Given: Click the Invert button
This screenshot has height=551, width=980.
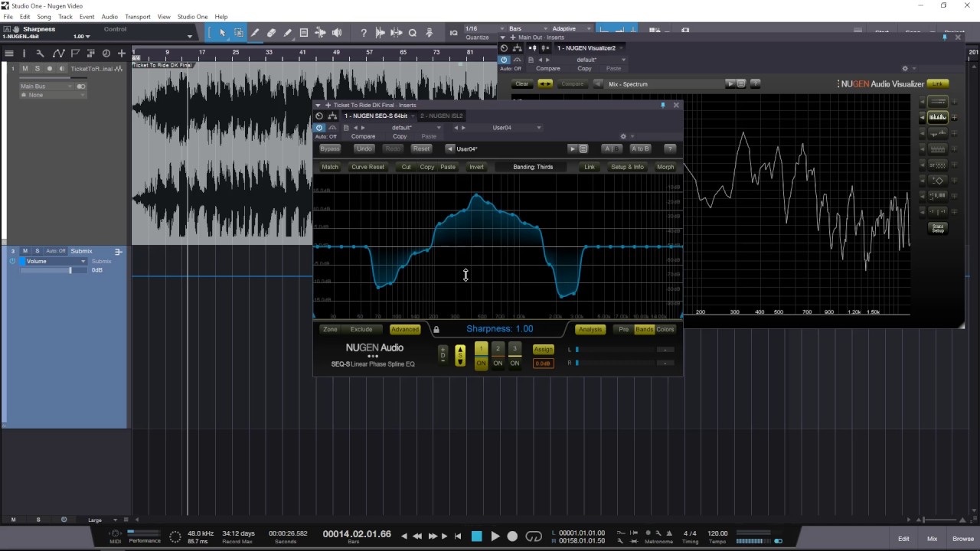Looking at the screenshot, I should pos(476,167).
